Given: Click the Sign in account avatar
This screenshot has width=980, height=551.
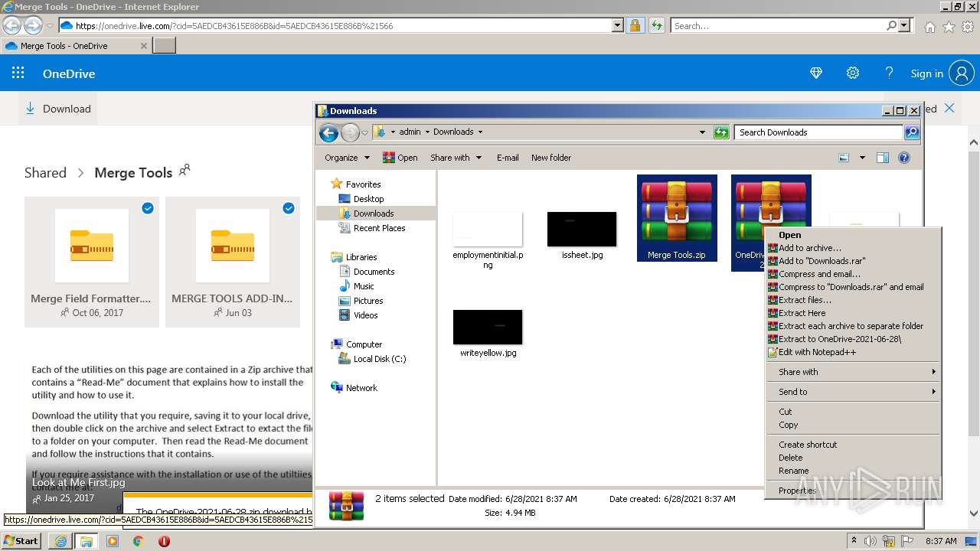Looking at the screenshot, I should 961,73.
